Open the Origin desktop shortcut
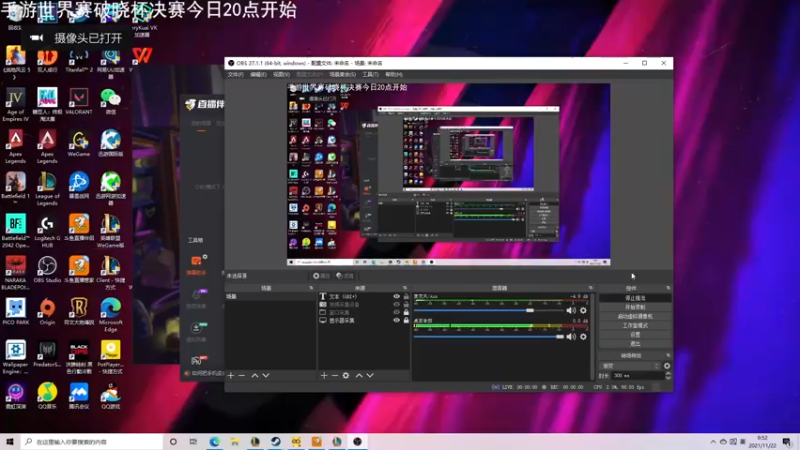Image resolution: width=800 pixels, height=450 pixels. point(47,311)
